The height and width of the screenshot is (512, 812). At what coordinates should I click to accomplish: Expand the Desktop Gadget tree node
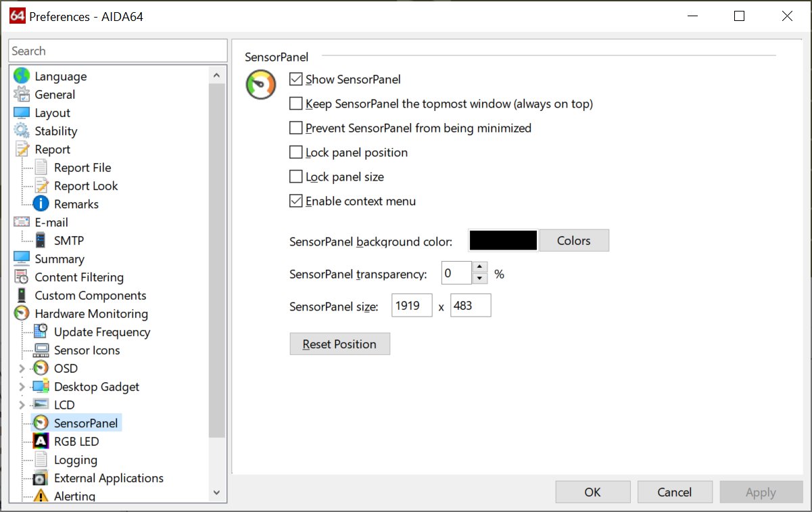(22, 387)
